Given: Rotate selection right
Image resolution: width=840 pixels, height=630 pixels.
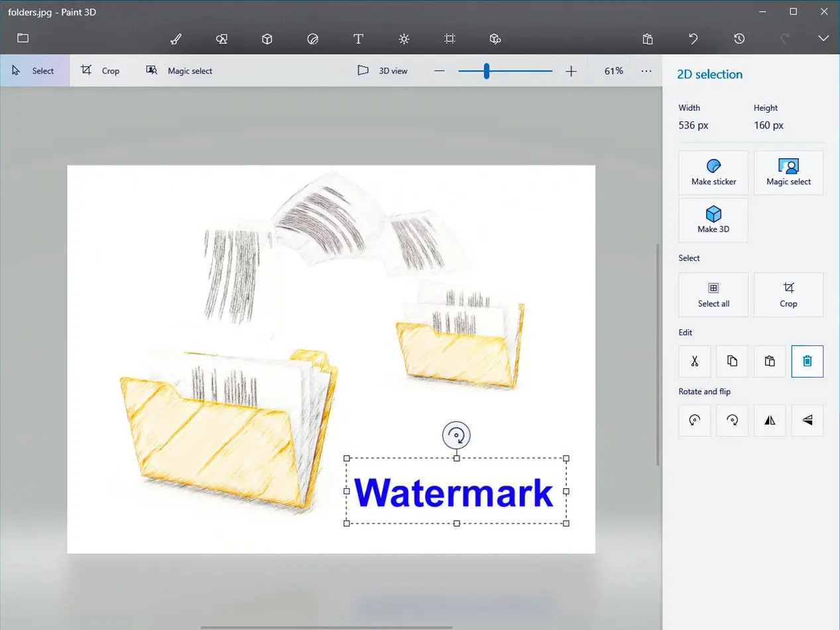Looking at the screenshot, I should click(732, 420).
